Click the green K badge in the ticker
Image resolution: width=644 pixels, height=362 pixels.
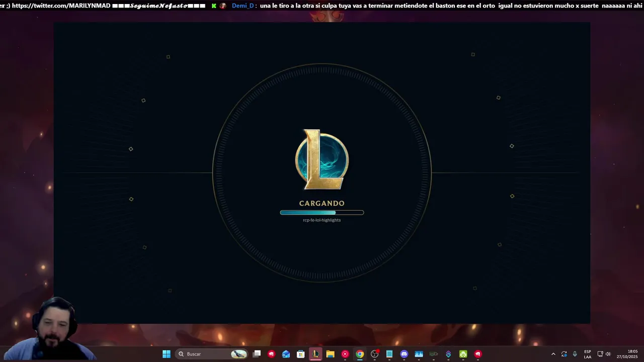click(x=214, y=6)
